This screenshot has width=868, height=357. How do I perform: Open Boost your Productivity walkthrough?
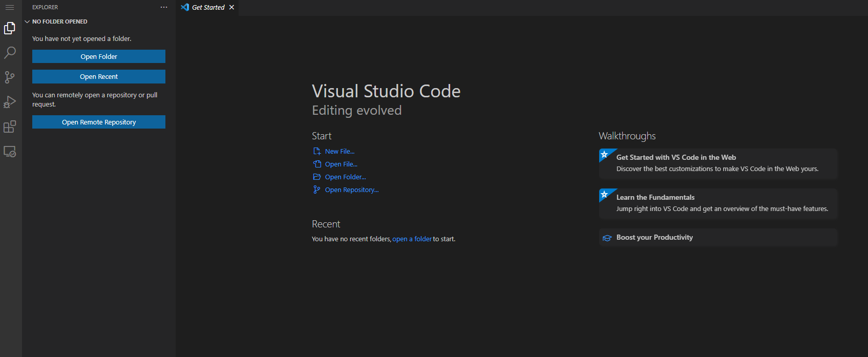[x=718, y=238]
